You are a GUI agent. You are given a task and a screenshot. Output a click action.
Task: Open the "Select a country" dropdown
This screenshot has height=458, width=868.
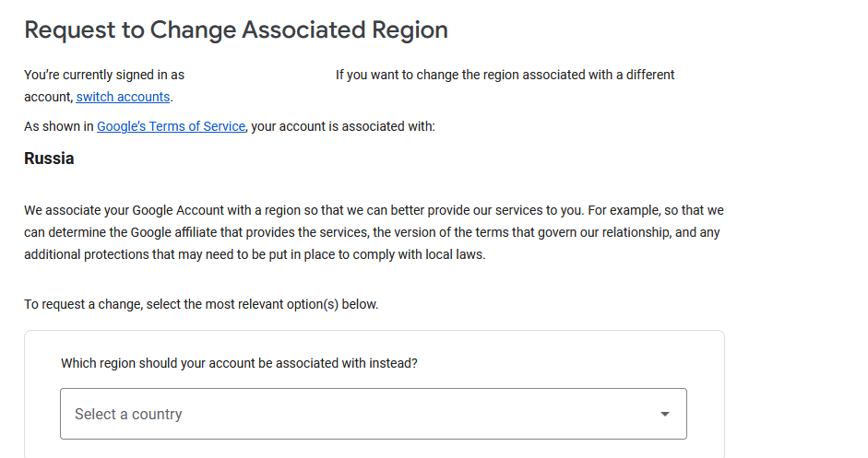373,414
